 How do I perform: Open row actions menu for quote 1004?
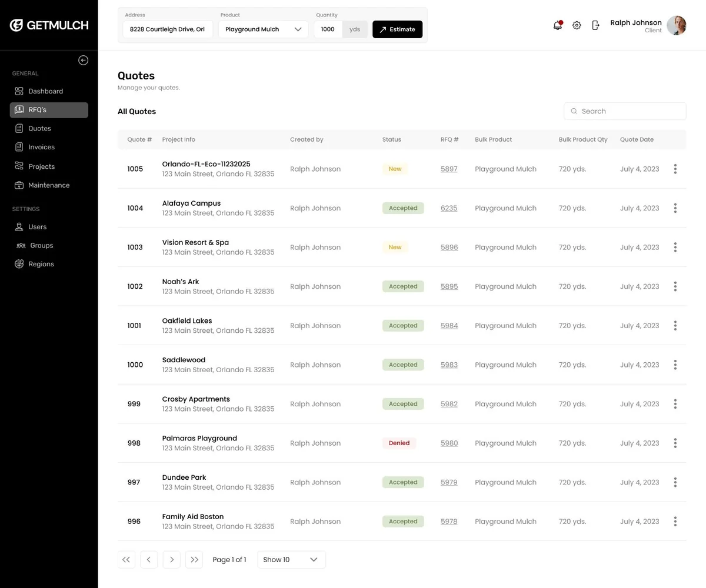(x=675, y=208)
